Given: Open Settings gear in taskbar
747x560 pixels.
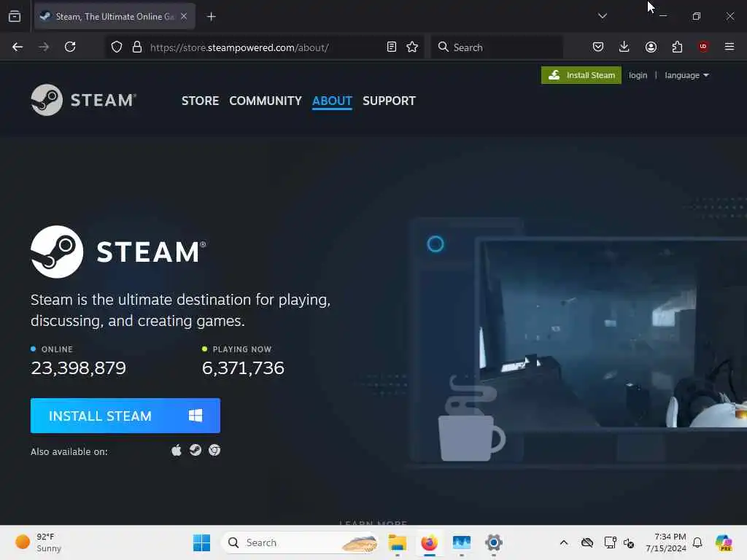Looking at the screenshot, I should [x=494, y=542].
